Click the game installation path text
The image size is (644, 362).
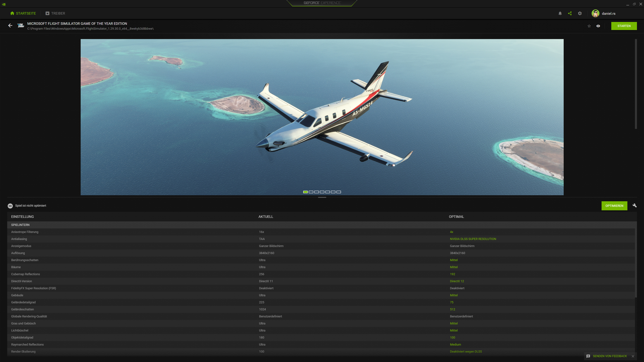coord(90,29)
